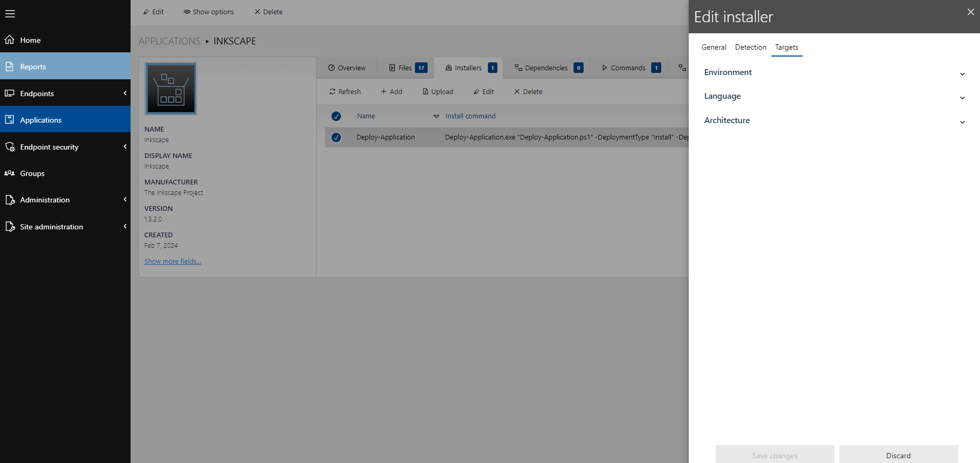This screenshot has height=463, width=980.
Task: Click the Administration sidebar icon
Action: coord(10,200)
